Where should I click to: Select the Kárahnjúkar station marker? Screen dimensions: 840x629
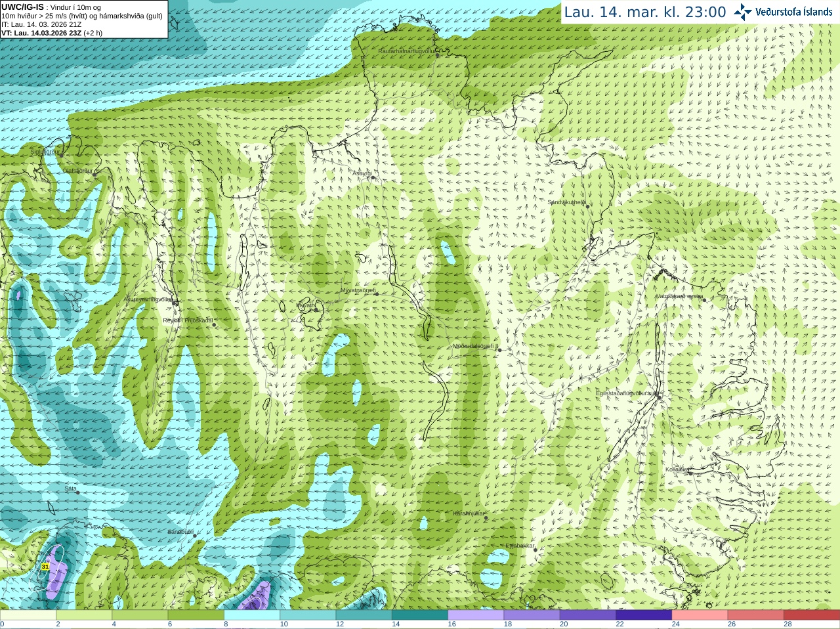coord(486,518)
